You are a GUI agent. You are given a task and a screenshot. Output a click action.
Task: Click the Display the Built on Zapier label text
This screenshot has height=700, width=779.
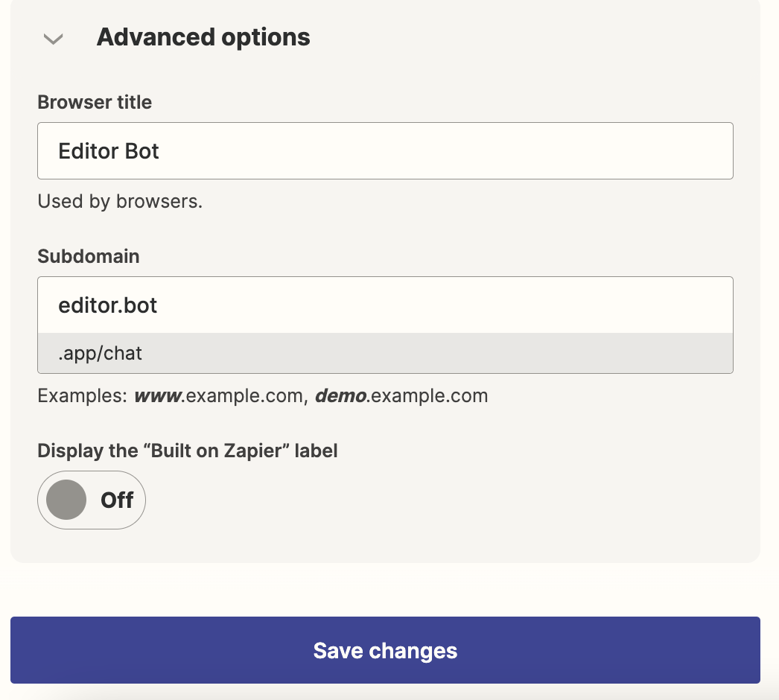point(188,451)
